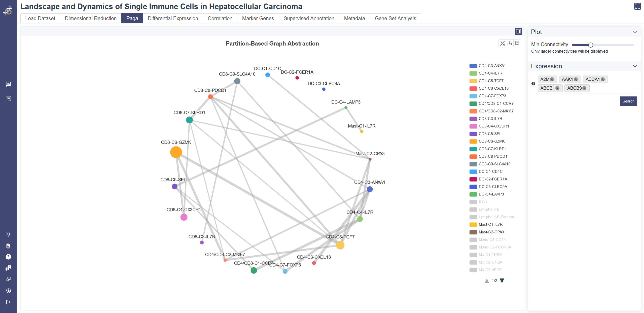Toggle the side panel layout icon

[x=518, y=31]
